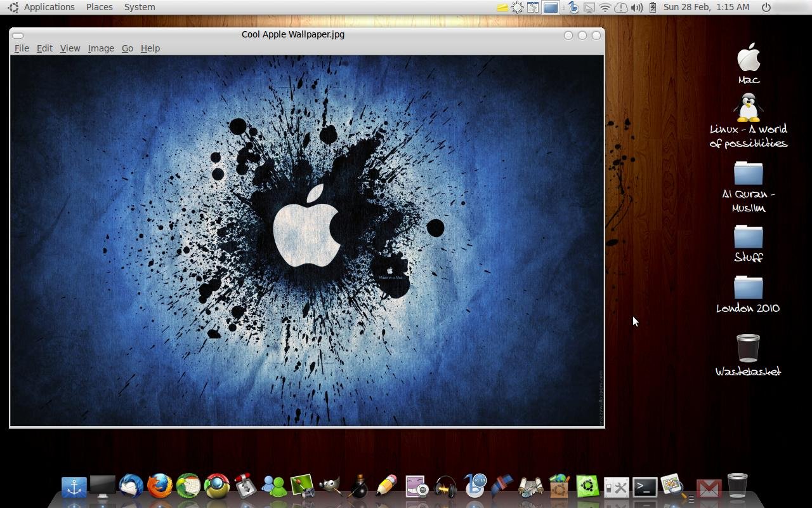The image size is (812, 508).
Task: Open the Stuff folder on desktop
Action: coord(749,244)
